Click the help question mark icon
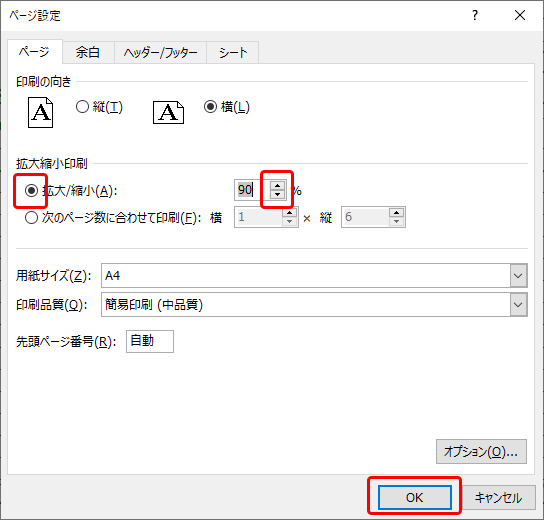Viewport: 544px width, 520px height. (x=475, y=15)
